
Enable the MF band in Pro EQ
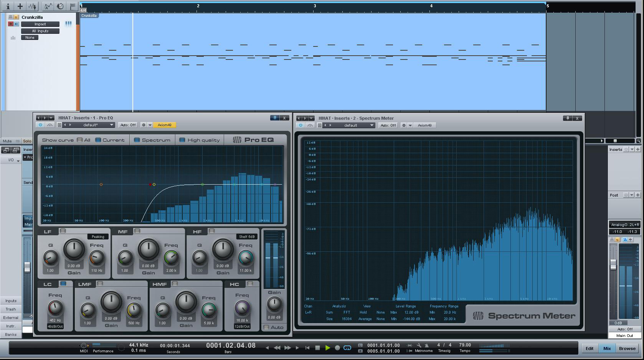coord(137,231)
